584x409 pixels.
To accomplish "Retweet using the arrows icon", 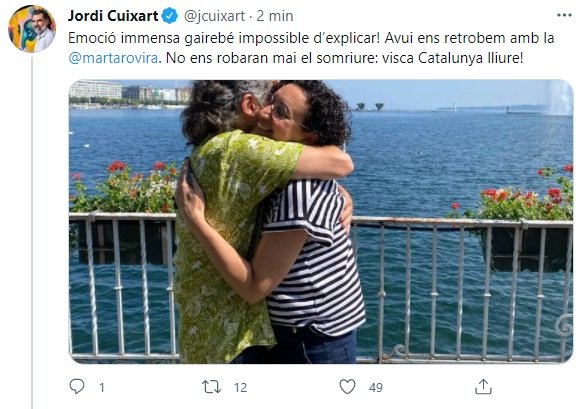I will click(x=211, y=387).
